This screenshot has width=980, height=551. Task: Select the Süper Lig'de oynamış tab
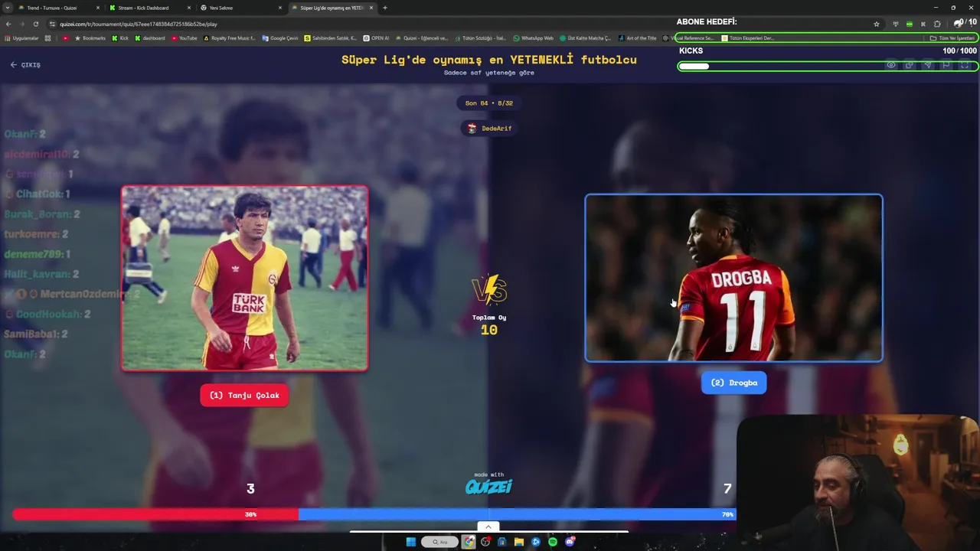[332, 8]
